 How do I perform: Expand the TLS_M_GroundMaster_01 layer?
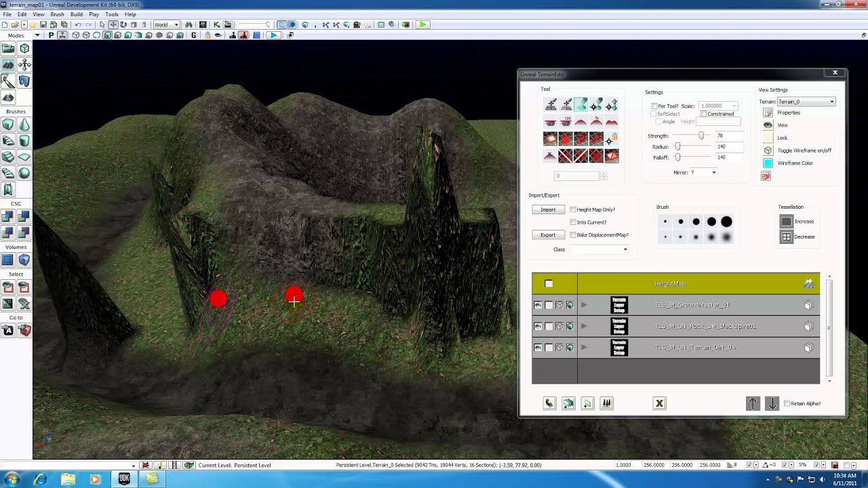tap(584, 305)
